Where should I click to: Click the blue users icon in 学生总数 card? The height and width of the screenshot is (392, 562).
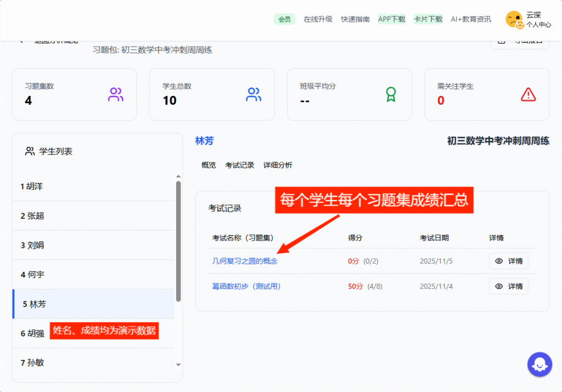point(254,95)
